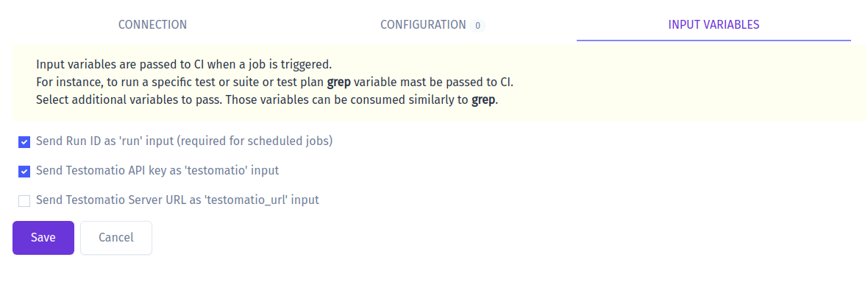The height and width of the screenshot is (299, 868).
Task: Click the white checkmark icon for Run ID
Action: point(24,142)
